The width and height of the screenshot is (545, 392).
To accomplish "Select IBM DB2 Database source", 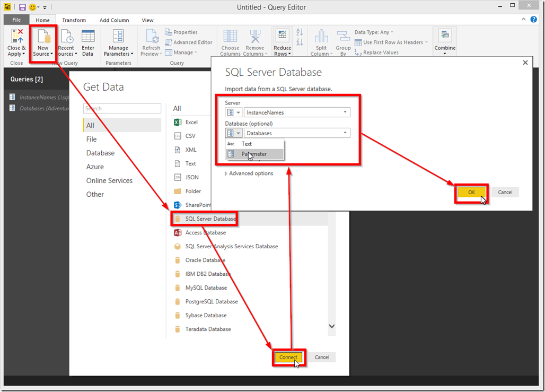I will [203, 274].
